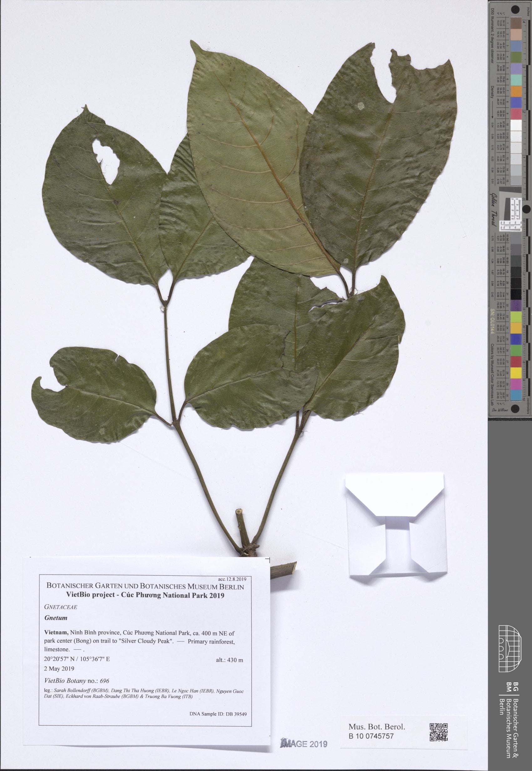The width and height of the screenshot is (532, 771).
Task: Click 'VietBio project - Cúc Phương National Park 2019'
Action: [x=145, y=595]
